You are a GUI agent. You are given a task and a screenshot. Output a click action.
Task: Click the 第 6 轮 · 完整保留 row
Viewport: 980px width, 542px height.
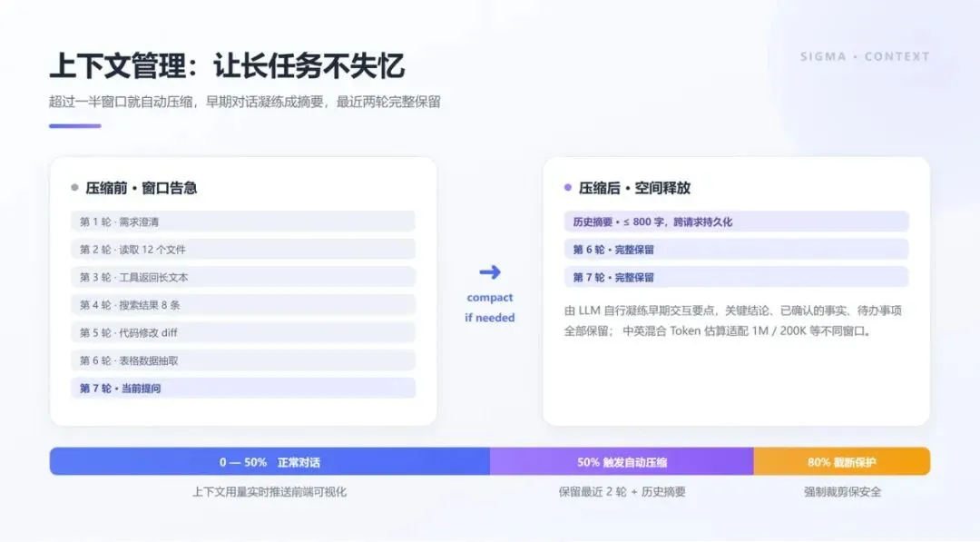(736, 250)
